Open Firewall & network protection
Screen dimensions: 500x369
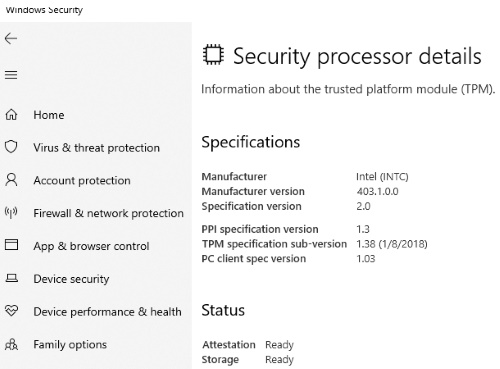click(x=108, y=213)
